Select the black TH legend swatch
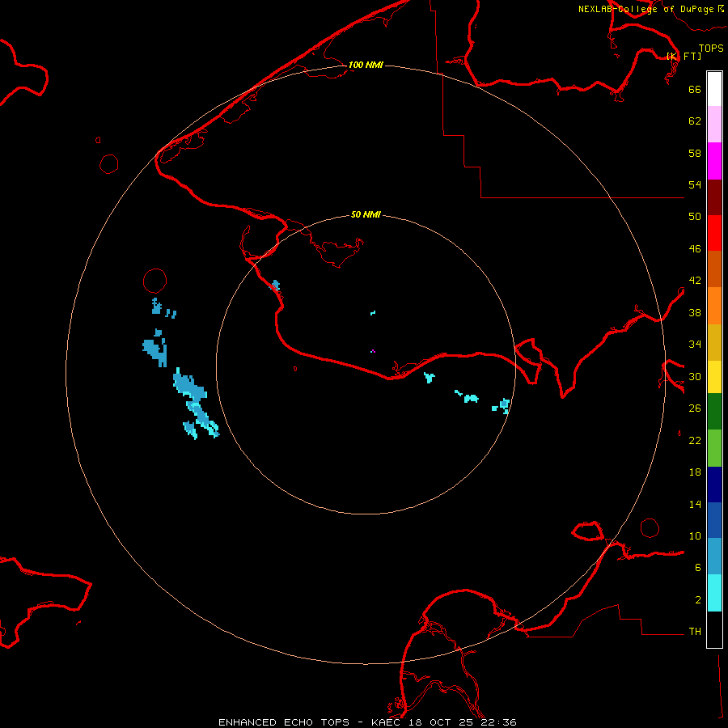 tap(714, 629)
